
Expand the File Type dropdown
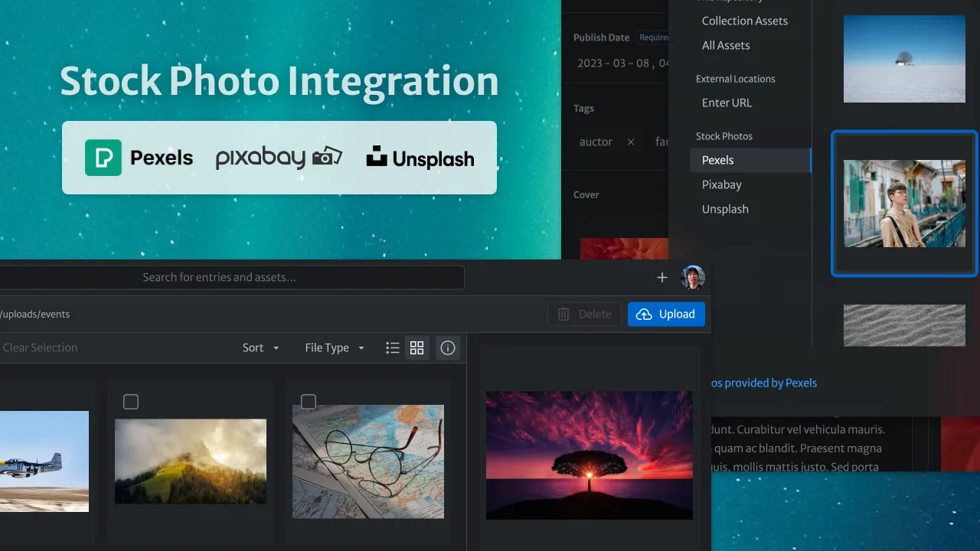tap(335, 348)
